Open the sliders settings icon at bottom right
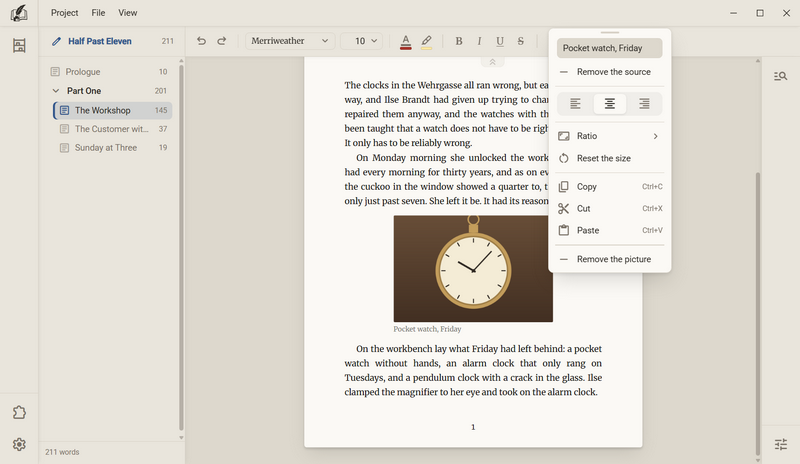Image resolution: width=800 pixels, height=464 pixels. point(781,444)
